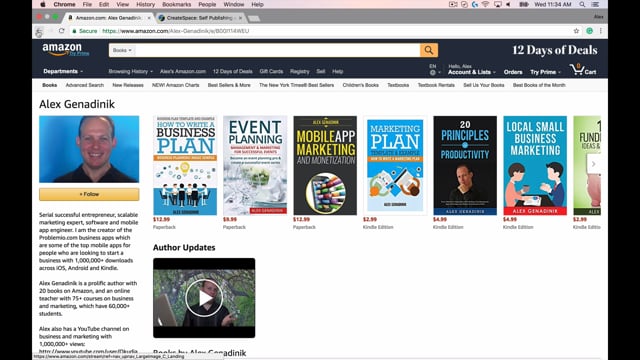The height and width of the screenshot is (360, 640).
Task: Open How to Write a Business Plan cover
Action: coord(185,165)
